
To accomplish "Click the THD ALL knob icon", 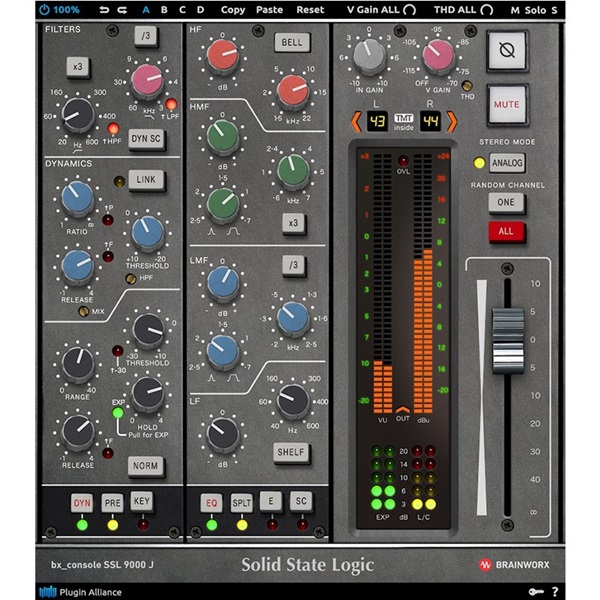I will pos(487,10).
